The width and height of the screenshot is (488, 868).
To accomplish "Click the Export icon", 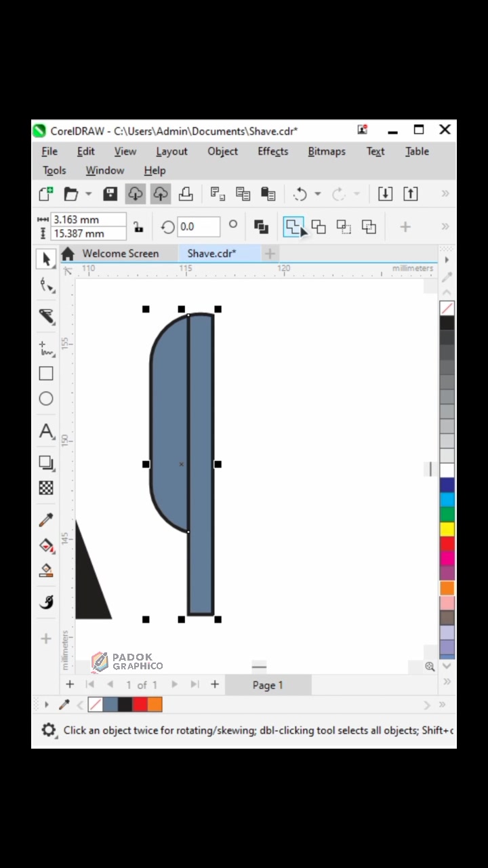I will pyautogui.click(x=411, y=194).
